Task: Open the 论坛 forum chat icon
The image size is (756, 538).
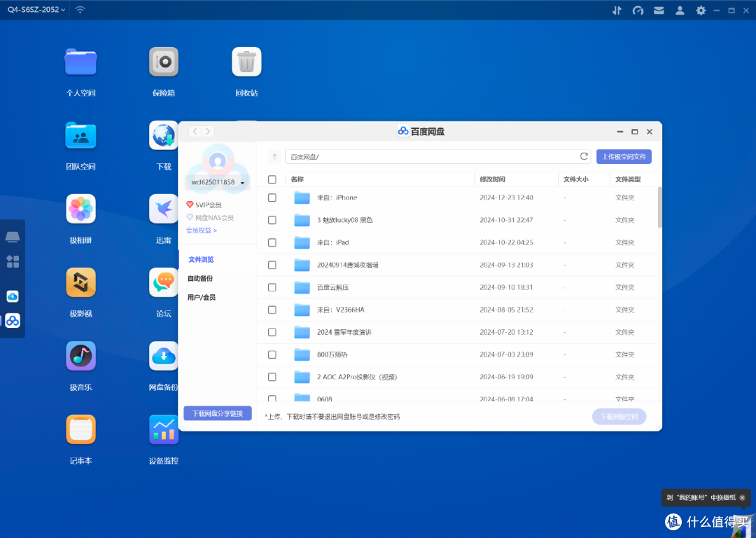Action: tap(163, 283)
